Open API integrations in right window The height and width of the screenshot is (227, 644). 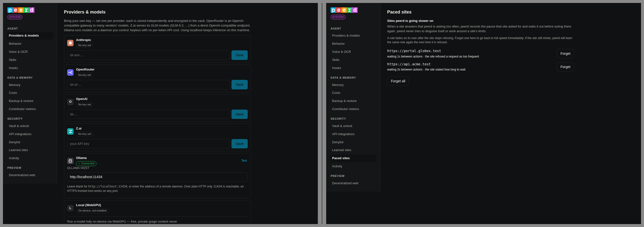353,134
